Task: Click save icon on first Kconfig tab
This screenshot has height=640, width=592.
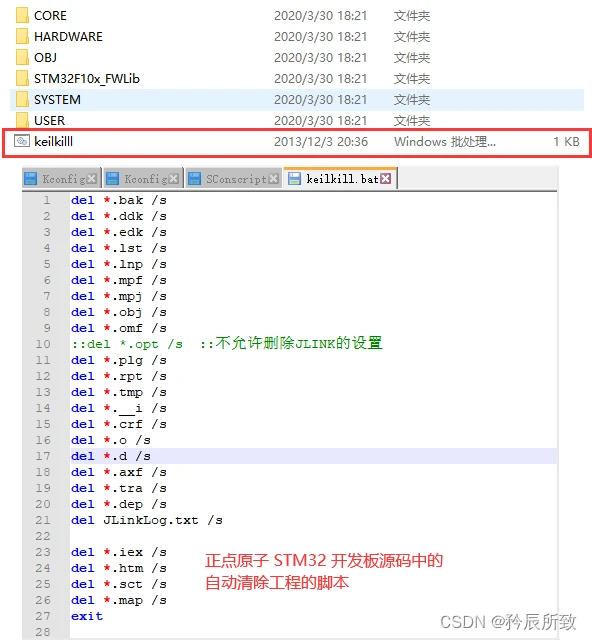Action: click(31, 179)
